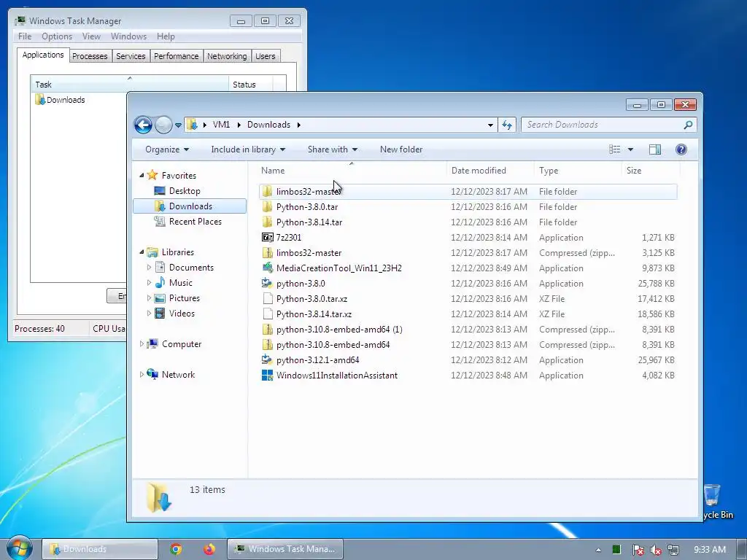Open Task Manager File menu
747x560 pixels.
[25, 36]
